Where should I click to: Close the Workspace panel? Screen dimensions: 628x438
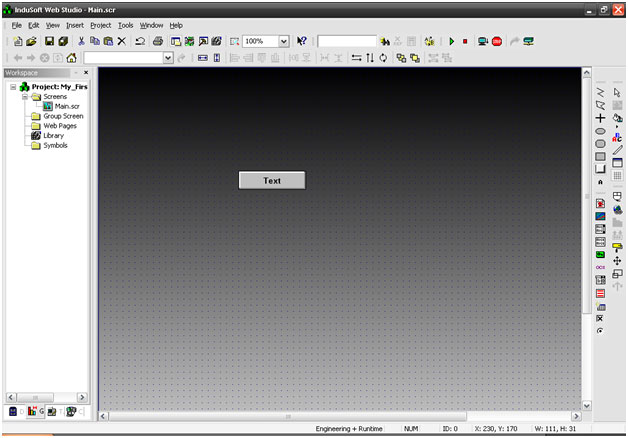[86, 72]
